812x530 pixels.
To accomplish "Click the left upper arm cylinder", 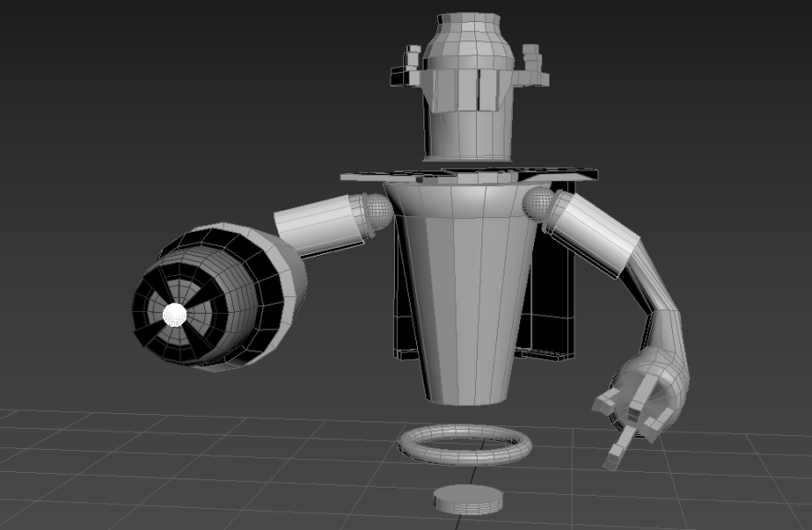I will (319, 225).
